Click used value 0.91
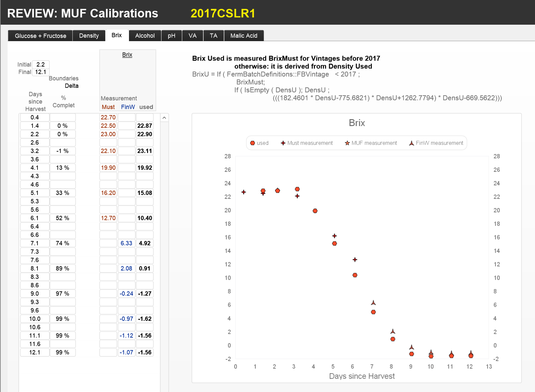 point(145,269)
